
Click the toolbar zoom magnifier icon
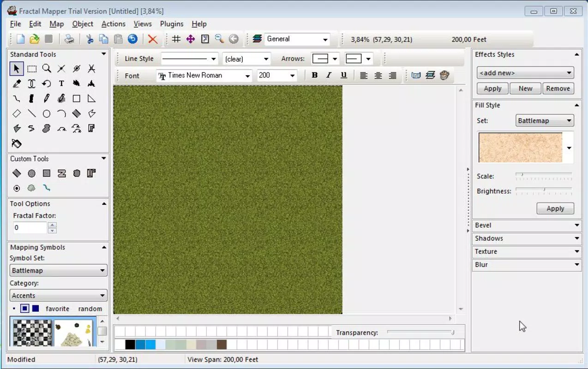(x=219, y=39)
